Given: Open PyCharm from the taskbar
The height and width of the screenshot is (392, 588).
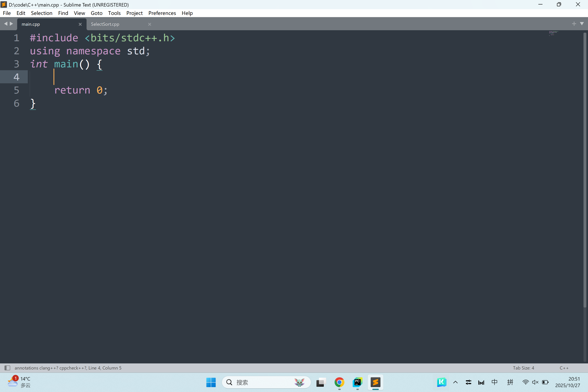Looking at the screenshot, I should [x=357, y=382].
